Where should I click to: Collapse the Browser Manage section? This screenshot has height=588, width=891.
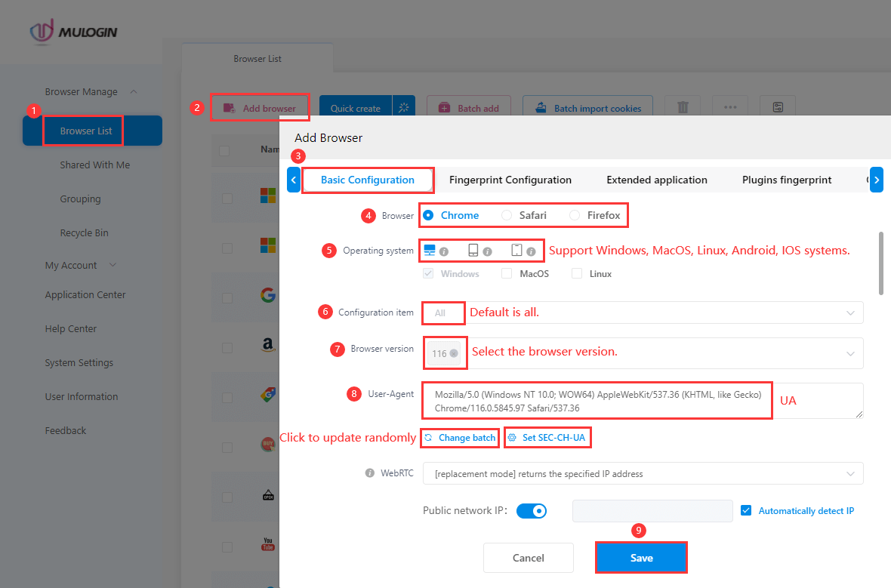134,91
